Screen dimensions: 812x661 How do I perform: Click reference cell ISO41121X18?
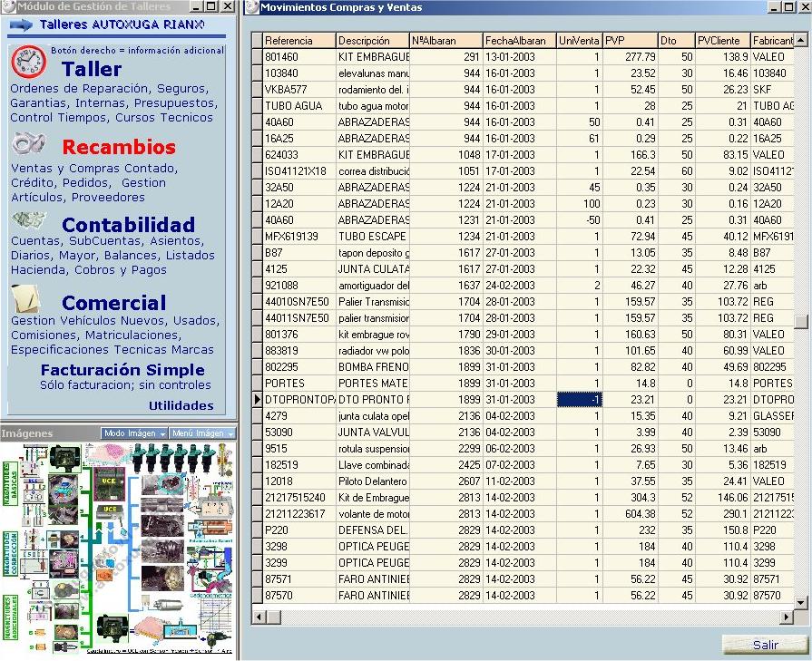(x=299, y=171)
